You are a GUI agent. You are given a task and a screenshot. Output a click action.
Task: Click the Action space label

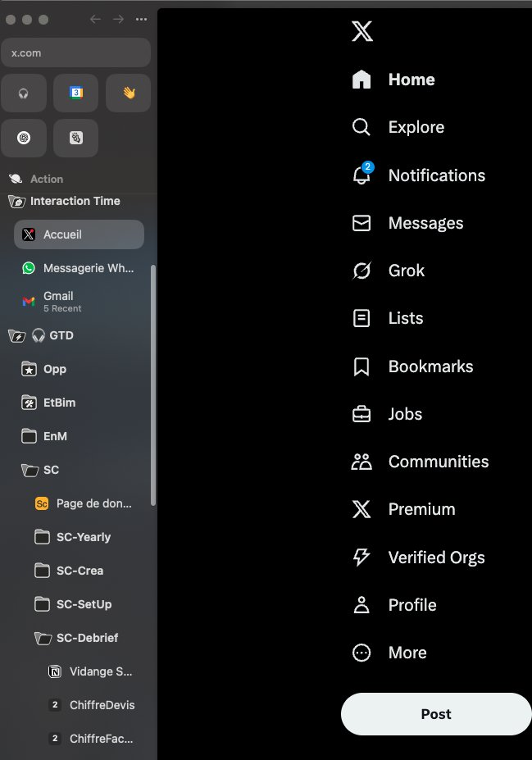click(x=47, y=179)
